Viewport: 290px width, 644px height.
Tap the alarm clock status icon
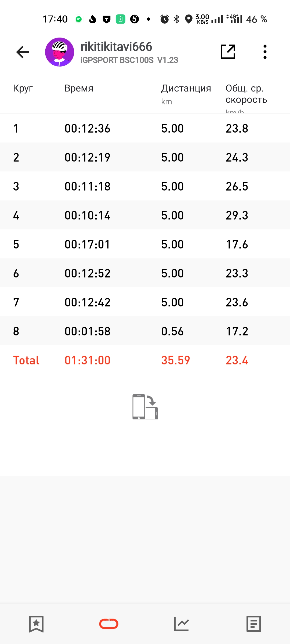(x=165, y=19)
